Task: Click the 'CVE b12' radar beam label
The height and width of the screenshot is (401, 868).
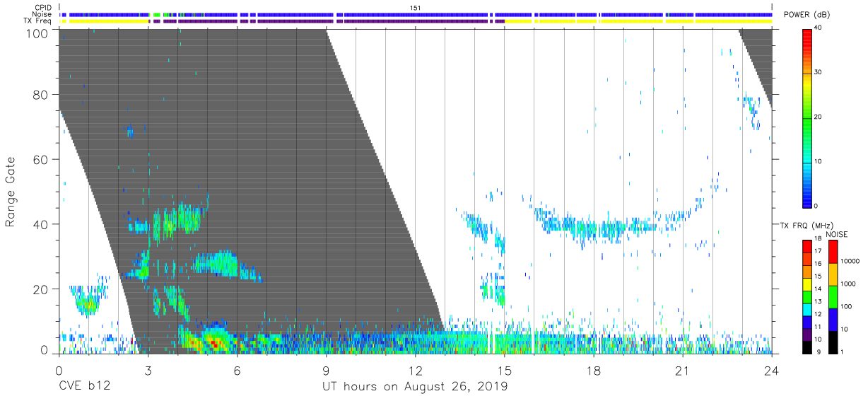Action: (84, 387)
